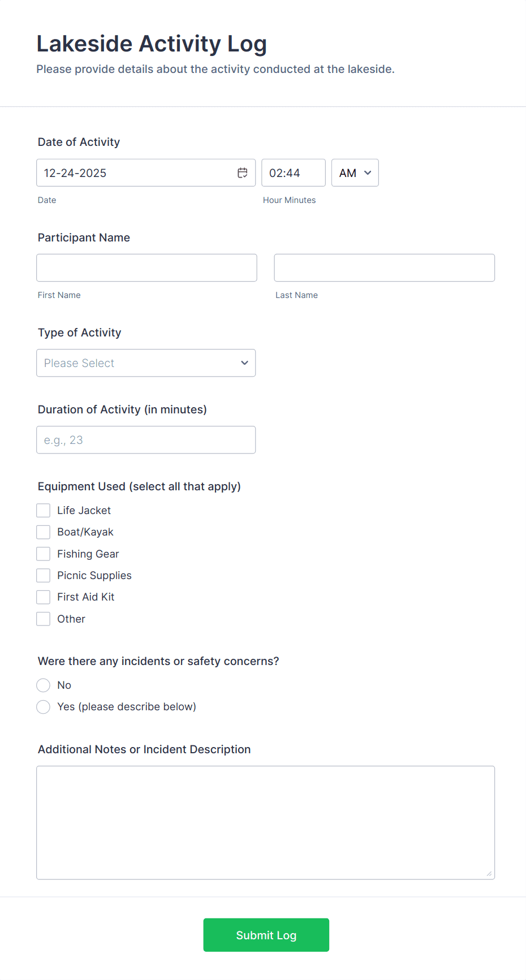Screen dimensions: 526x980
Task: Click the date field showing 12-24-2025
Action: point(136,172)
